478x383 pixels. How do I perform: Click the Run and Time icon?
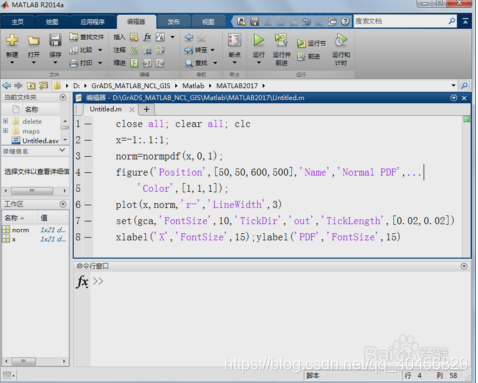(341, 40)
